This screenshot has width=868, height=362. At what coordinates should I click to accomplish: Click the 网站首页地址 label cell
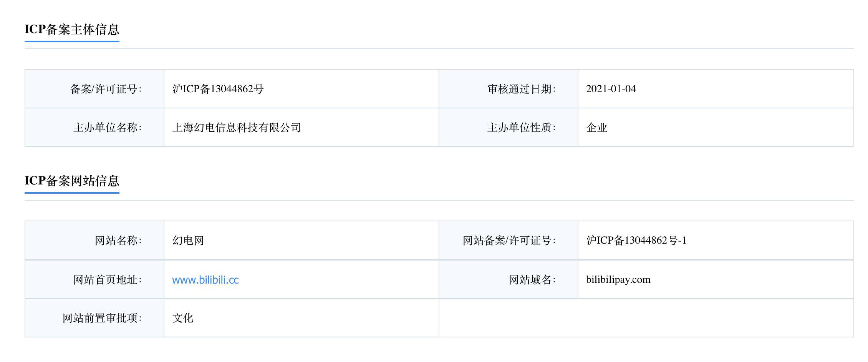(108, 280)
